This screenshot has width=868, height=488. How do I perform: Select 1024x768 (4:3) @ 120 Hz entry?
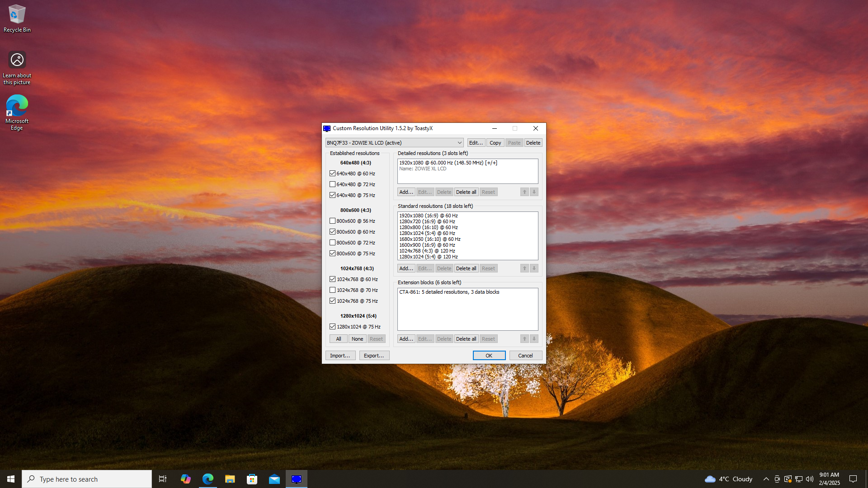[467, 251]
